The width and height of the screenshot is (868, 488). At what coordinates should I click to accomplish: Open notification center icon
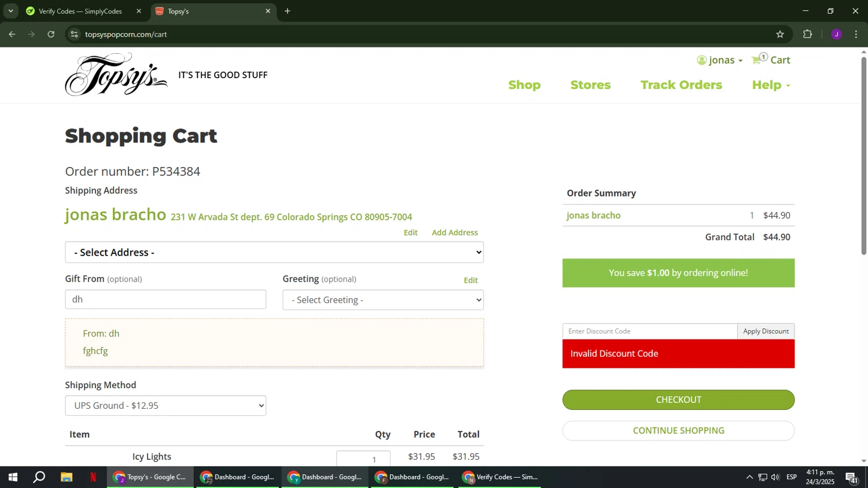point(852,477)
